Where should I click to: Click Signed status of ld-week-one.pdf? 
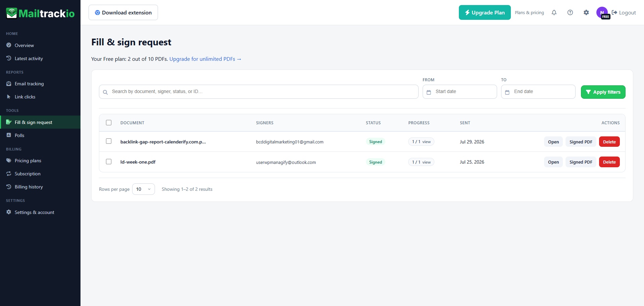(x=375, y=162)
